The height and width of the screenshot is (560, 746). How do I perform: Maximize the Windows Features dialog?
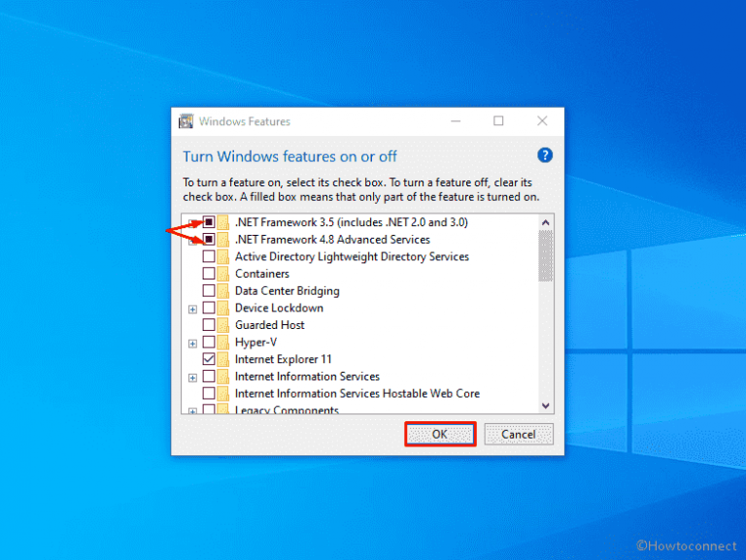click(498, 121)
